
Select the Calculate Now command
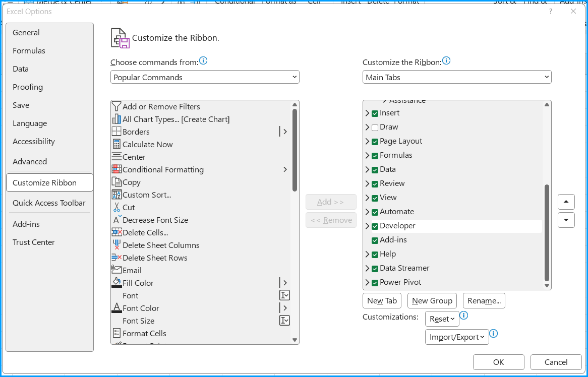click(146, 144)
